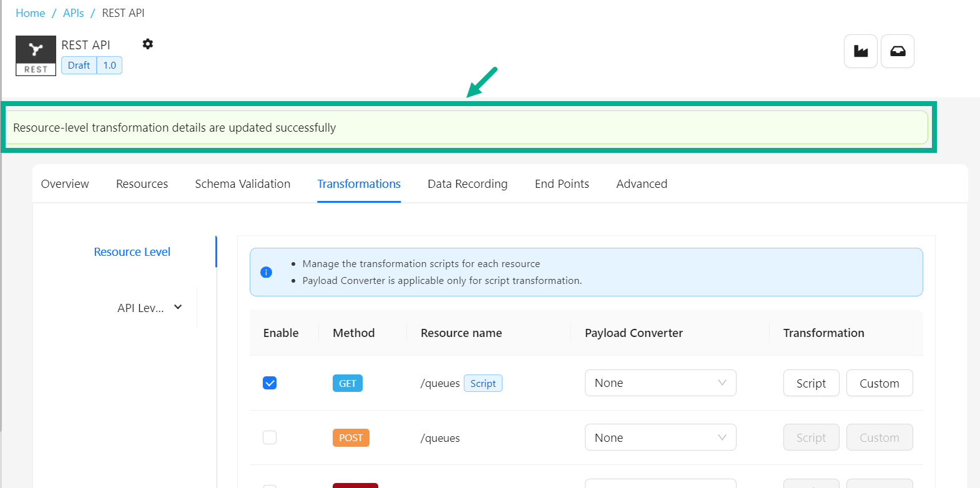Click the REST API logo thumbnail
The width and height of the screenshot is (980, 488).
pos(36,56)
